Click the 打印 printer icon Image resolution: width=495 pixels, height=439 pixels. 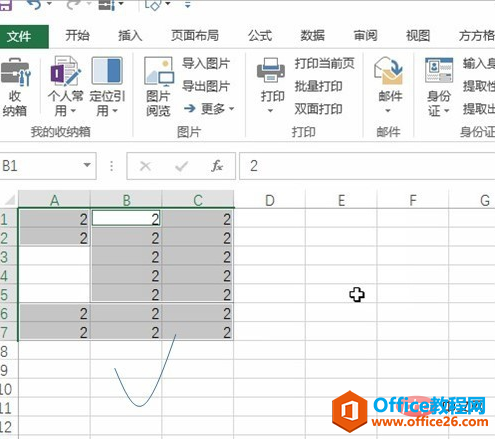[x=271, y=71]
